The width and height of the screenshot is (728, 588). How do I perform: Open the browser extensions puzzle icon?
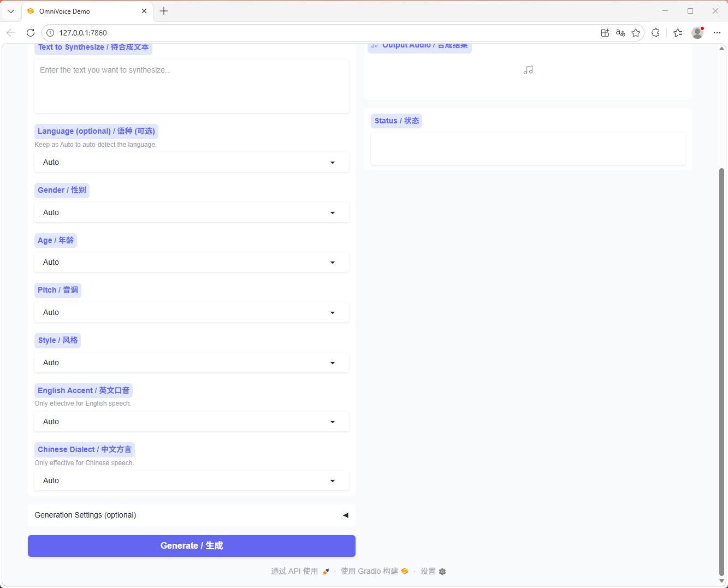[x=656, y=33]
